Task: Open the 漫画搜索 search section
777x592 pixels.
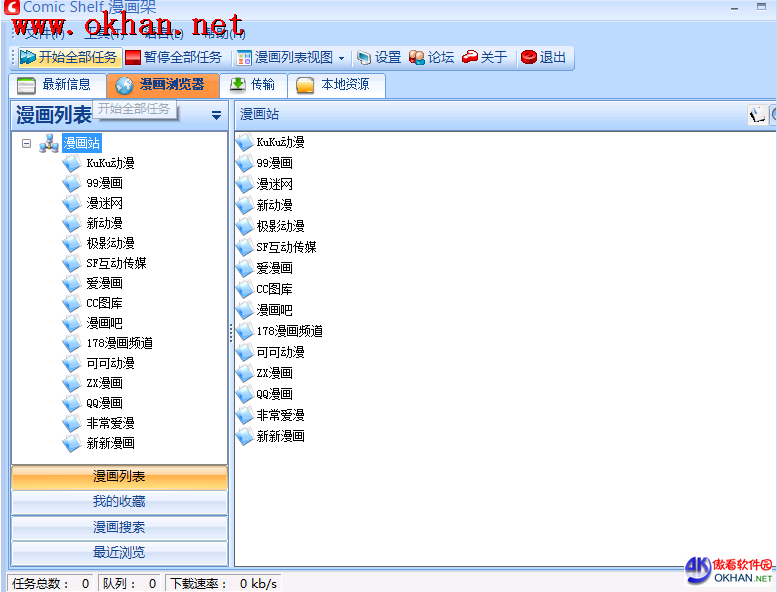Action: (119, 528)
